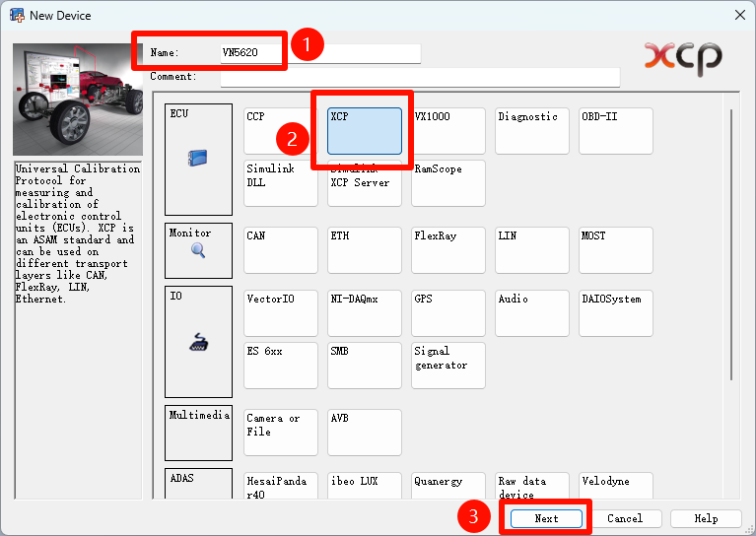Select the VX1000 device tile

pyautogui.click(x=448, y=131)
